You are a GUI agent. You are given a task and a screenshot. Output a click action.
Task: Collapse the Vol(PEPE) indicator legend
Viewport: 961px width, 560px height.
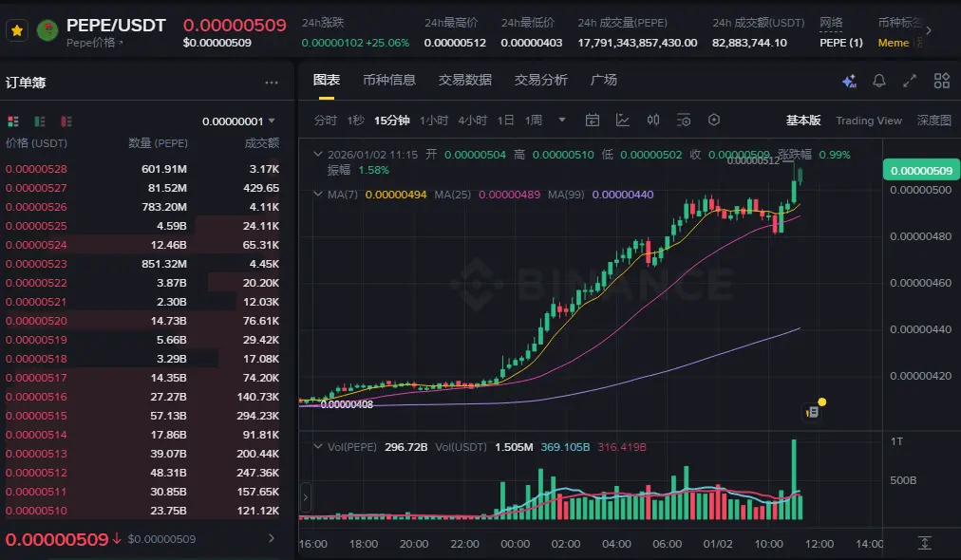click(317, 446)
